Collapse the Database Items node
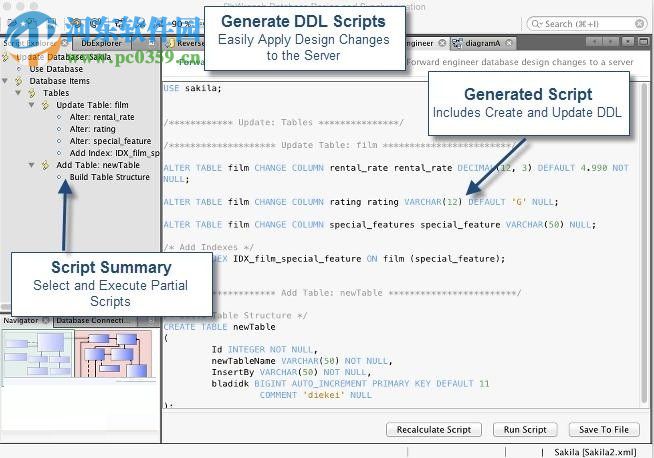Viewport: 654px width, 458px height. [5, 81]
